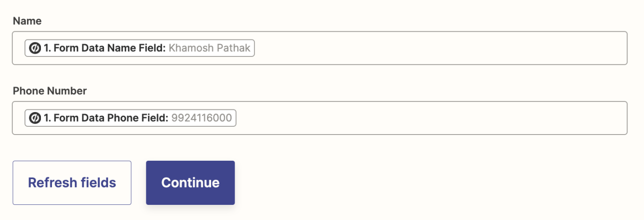Click the step number 1 in Phone pill
The image size is (644, 220).
coord(46,118)
